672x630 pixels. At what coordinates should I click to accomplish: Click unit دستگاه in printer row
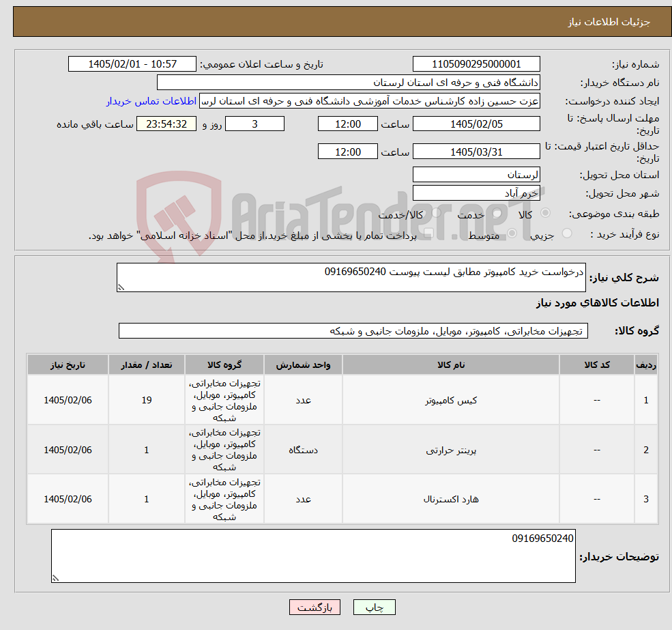pos(303,450)
